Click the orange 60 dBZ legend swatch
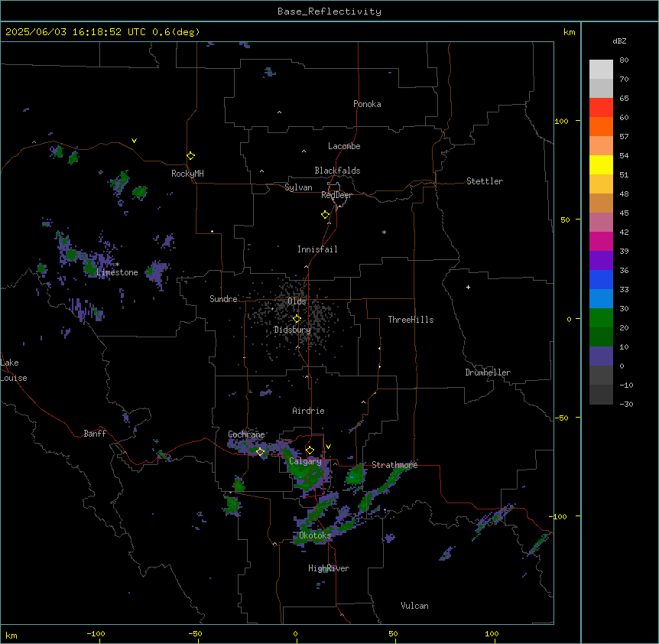This screenshot has width=659, height=644. [601, 126]
